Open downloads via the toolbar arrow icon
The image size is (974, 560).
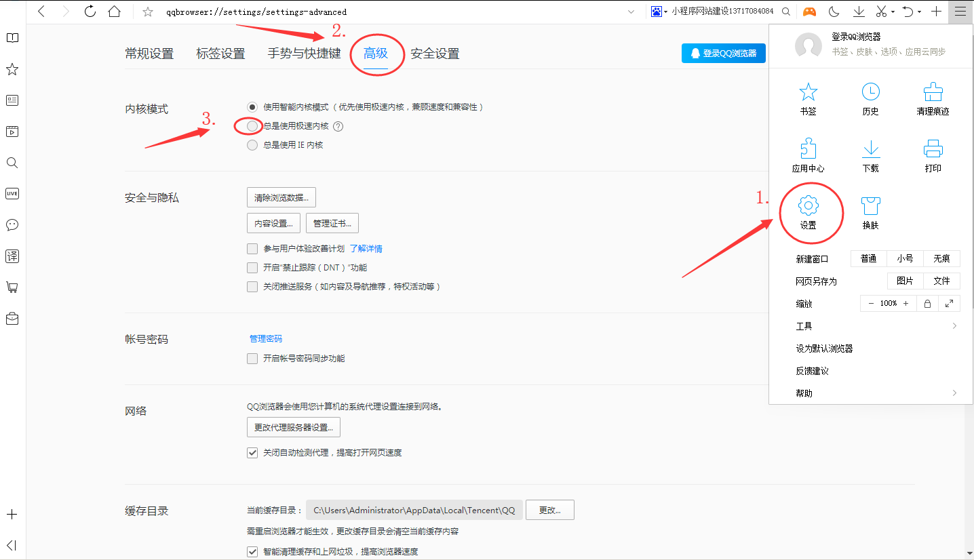pos(858,12)
